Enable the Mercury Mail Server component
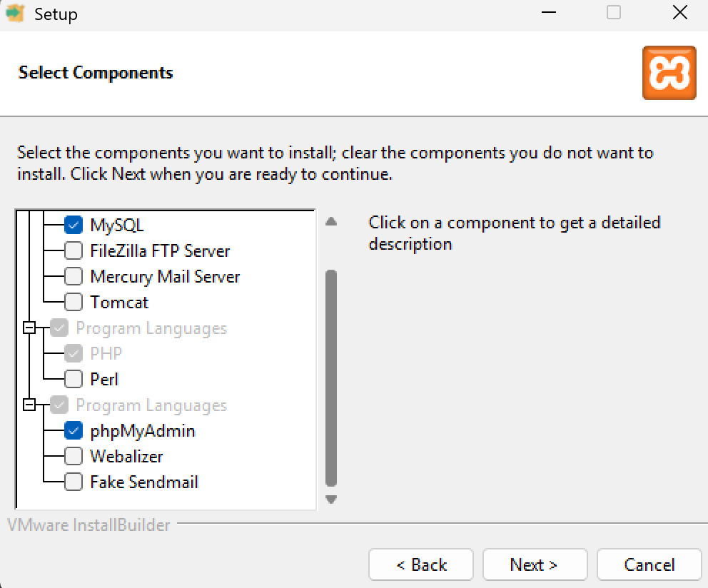The width and height of the screenshot is (708, 588). point(72,276)
